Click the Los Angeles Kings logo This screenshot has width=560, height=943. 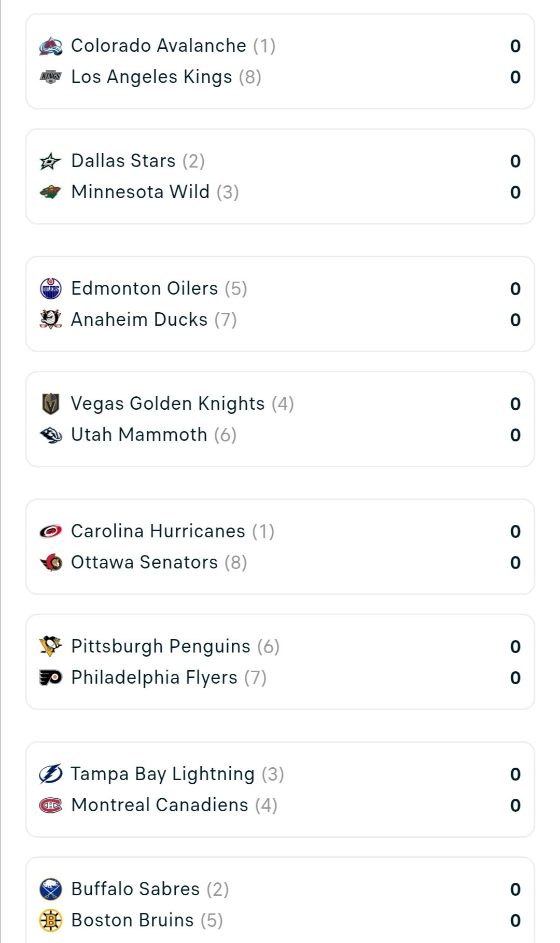tap(51, 77)
